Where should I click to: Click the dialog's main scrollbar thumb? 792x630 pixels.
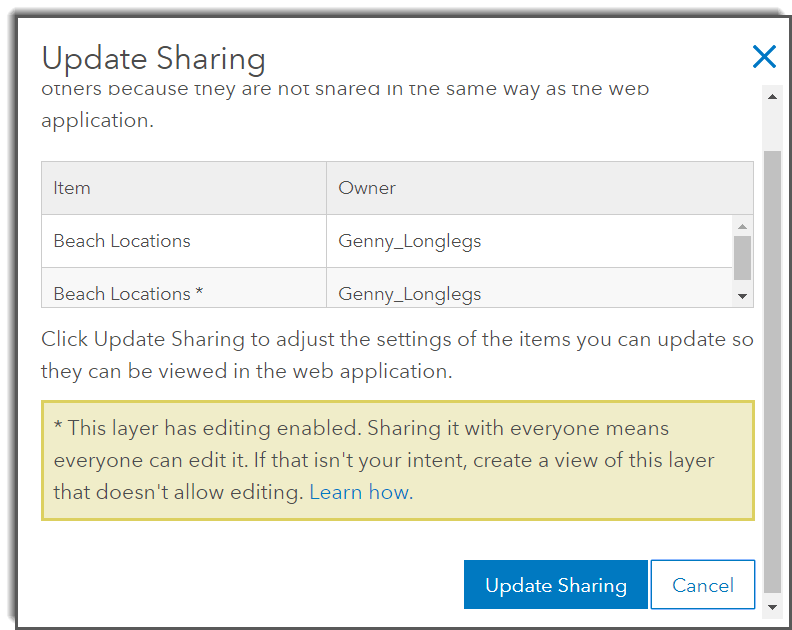771,370
